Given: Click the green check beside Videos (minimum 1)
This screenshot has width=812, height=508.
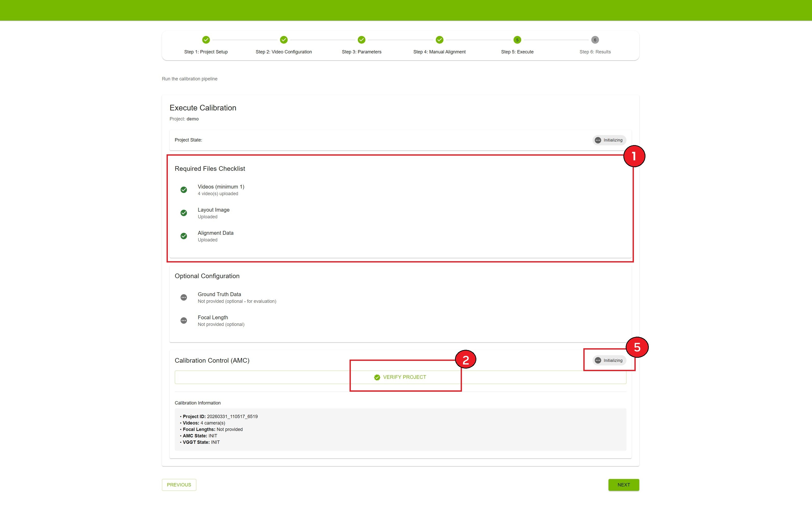Looking at the screenshot, I should 183,190.
